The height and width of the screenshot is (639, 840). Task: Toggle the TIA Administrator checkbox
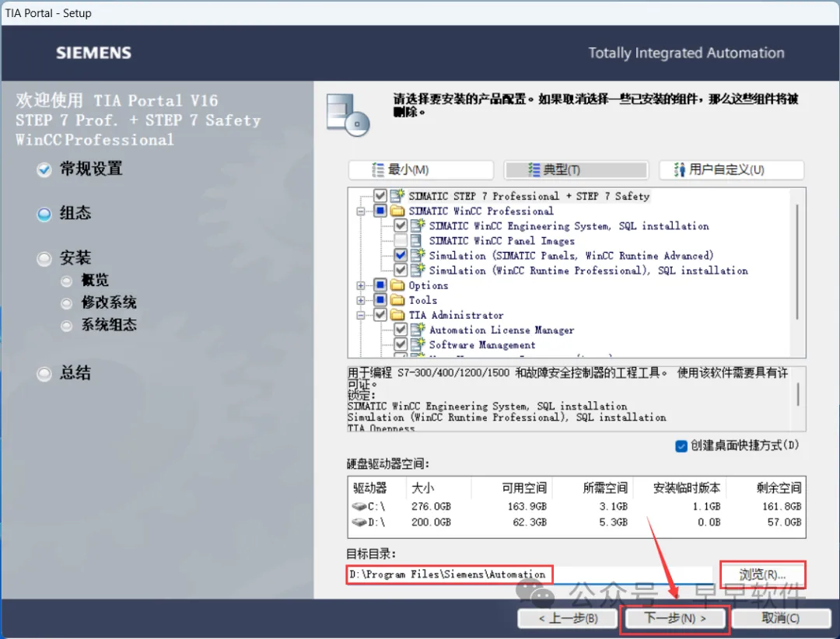pos(380,315)
